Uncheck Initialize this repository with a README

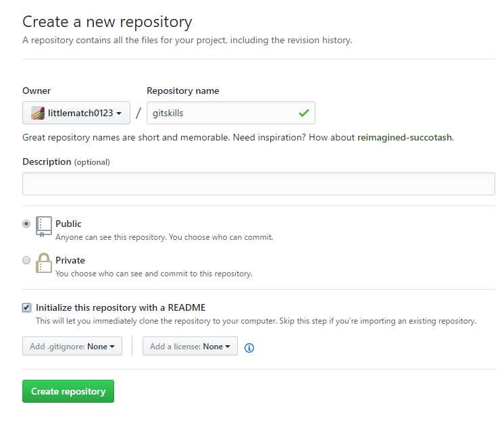point(26,307)
